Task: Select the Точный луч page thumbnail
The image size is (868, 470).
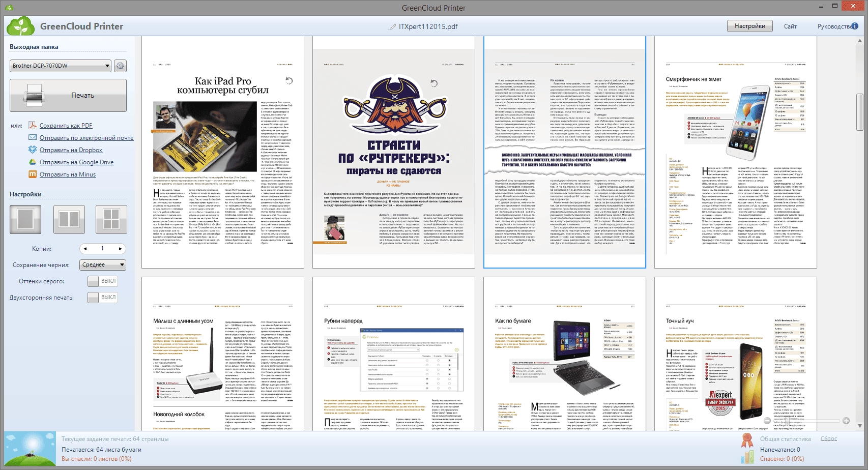Action: (736, 354)
